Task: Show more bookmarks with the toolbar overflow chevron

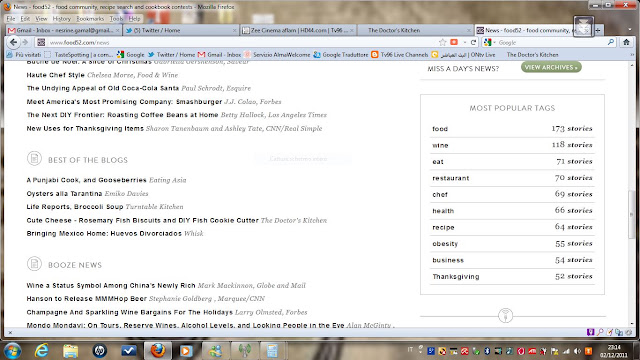Action: coord(632,54)
